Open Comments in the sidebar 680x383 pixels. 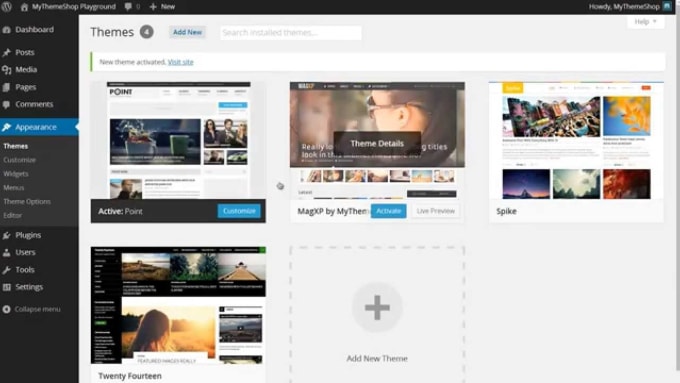tap(34, 104)
